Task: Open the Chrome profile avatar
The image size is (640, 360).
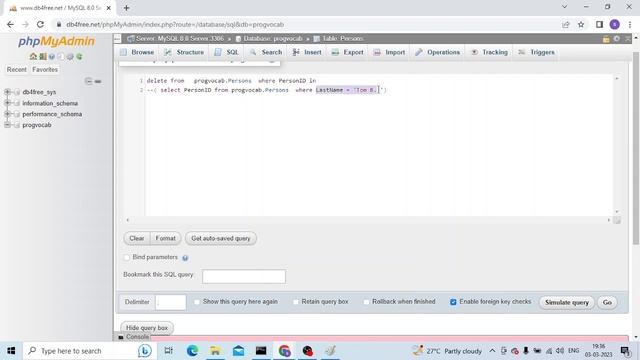Action: [615, 24]
